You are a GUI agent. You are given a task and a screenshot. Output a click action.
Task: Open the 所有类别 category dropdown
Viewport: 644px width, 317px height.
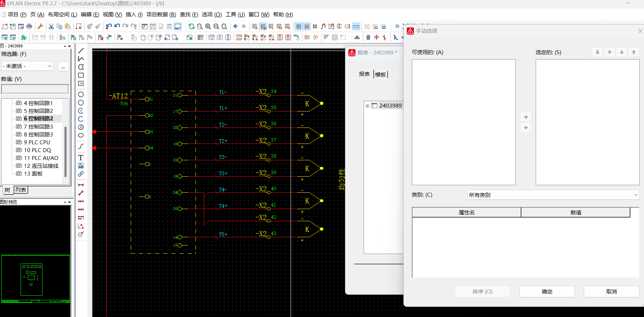[553, 195]
